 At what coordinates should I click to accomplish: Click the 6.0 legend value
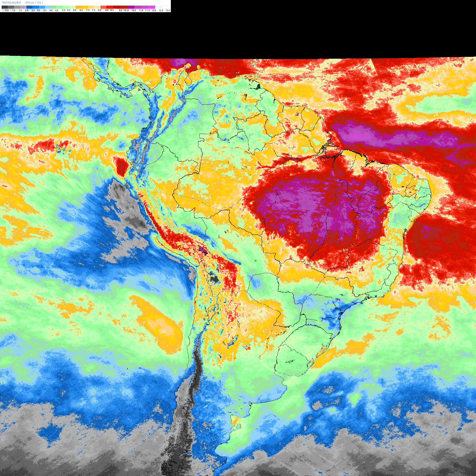75,10
